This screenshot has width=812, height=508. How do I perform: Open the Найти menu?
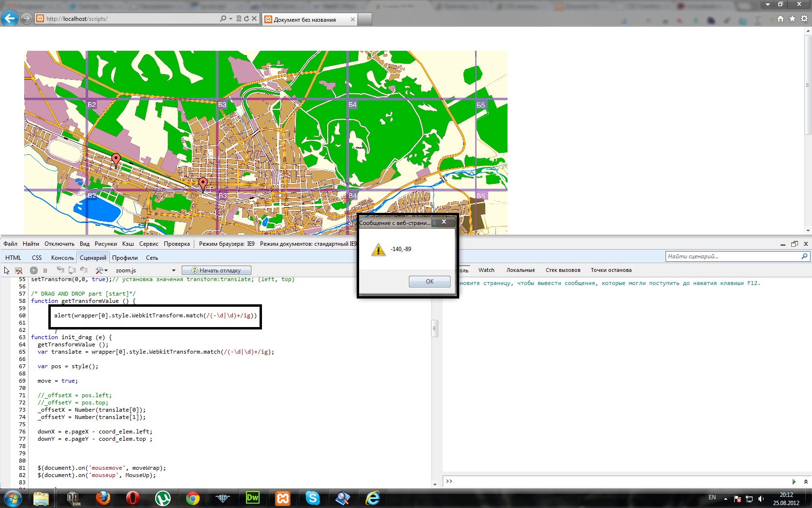click(x=31, y=244)
